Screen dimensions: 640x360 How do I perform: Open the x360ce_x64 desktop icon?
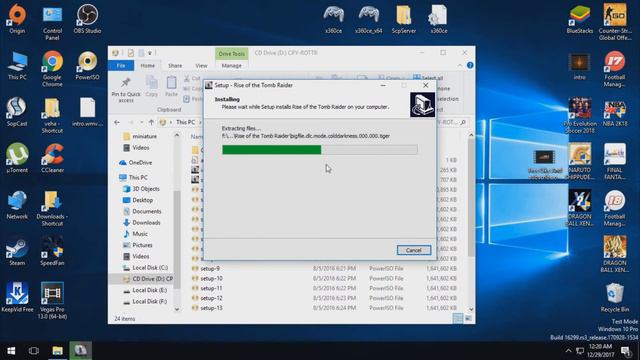click(x=369, y=19)
